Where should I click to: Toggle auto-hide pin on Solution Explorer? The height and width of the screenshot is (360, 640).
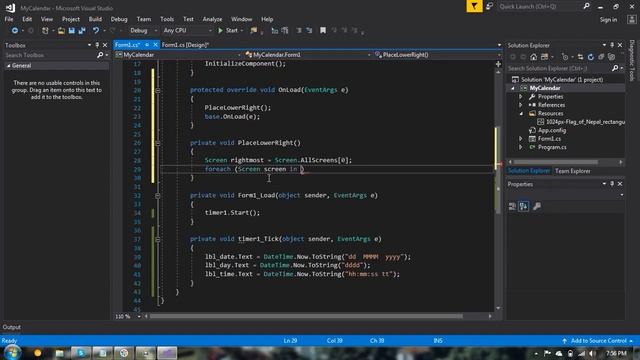coord(612,45)
